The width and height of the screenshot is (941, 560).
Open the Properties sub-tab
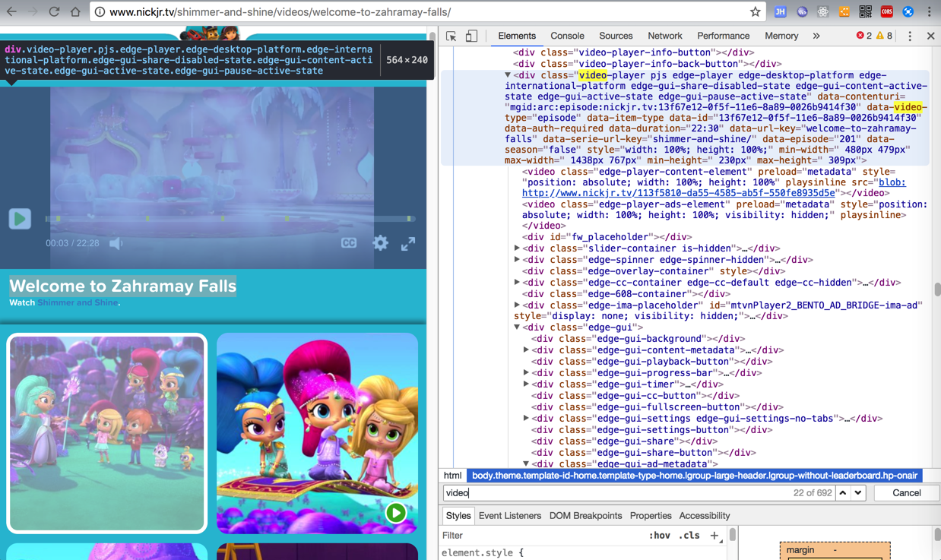coord(651,516)
